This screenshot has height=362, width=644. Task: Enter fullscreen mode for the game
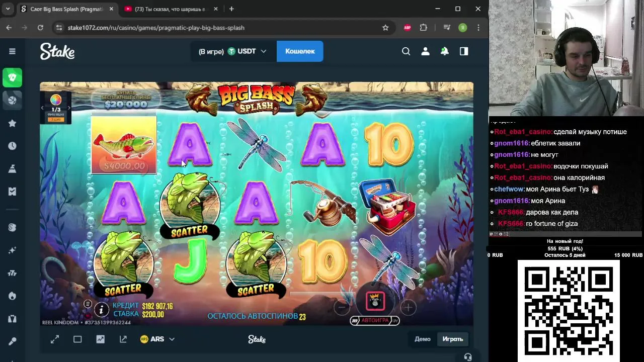click(55, 339)
